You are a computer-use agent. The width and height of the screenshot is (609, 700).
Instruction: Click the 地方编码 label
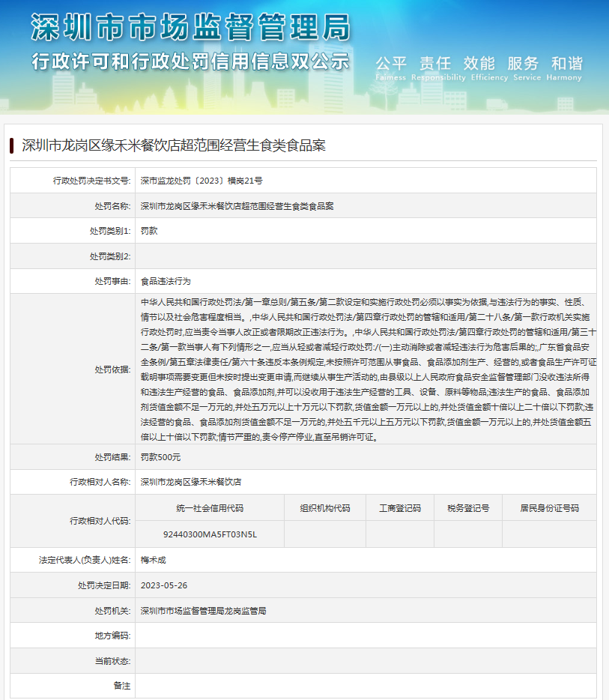point(112,636)
